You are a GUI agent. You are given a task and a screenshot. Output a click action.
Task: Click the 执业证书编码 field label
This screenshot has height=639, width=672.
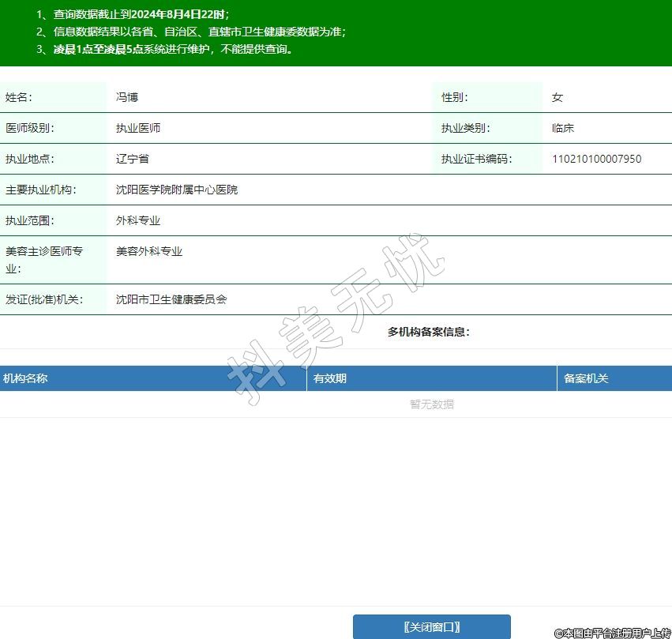(x=476, y=159)
